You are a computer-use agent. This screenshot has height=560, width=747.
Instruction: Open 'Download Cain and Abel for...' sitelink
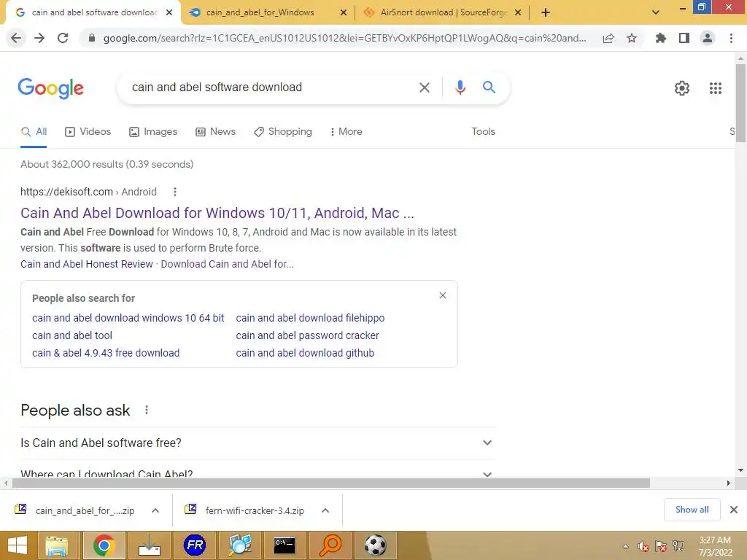228,264
